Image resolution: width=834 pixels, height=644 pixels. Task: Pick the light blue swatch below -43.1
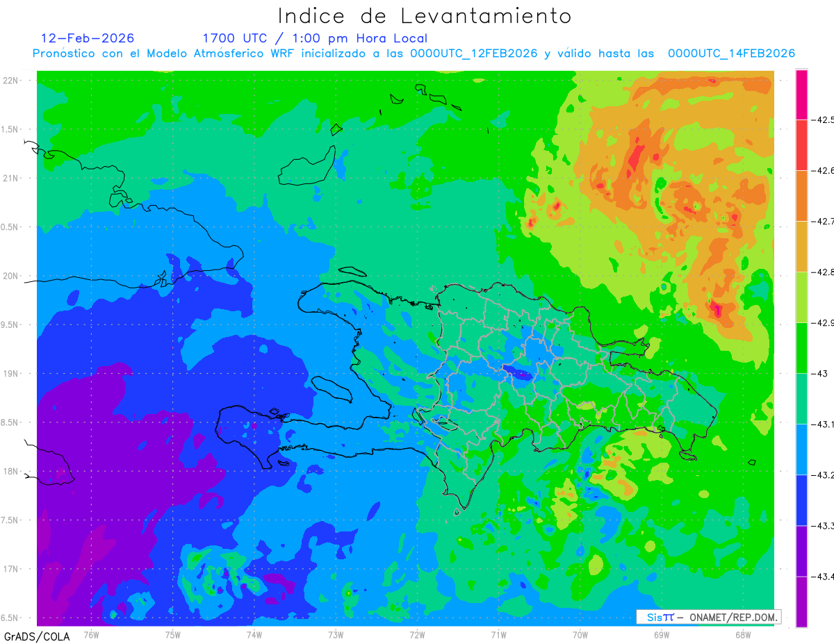801,449
